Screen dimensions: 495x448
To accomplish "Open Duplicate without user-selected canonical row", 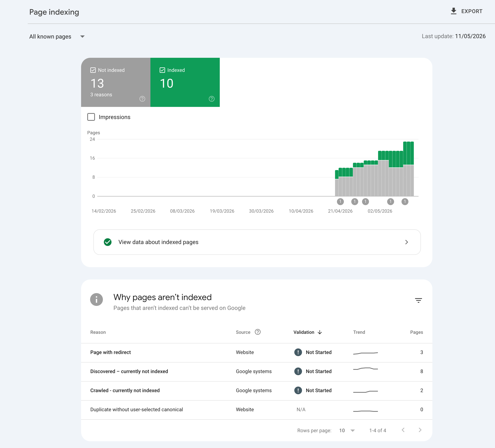I will 257,410.
